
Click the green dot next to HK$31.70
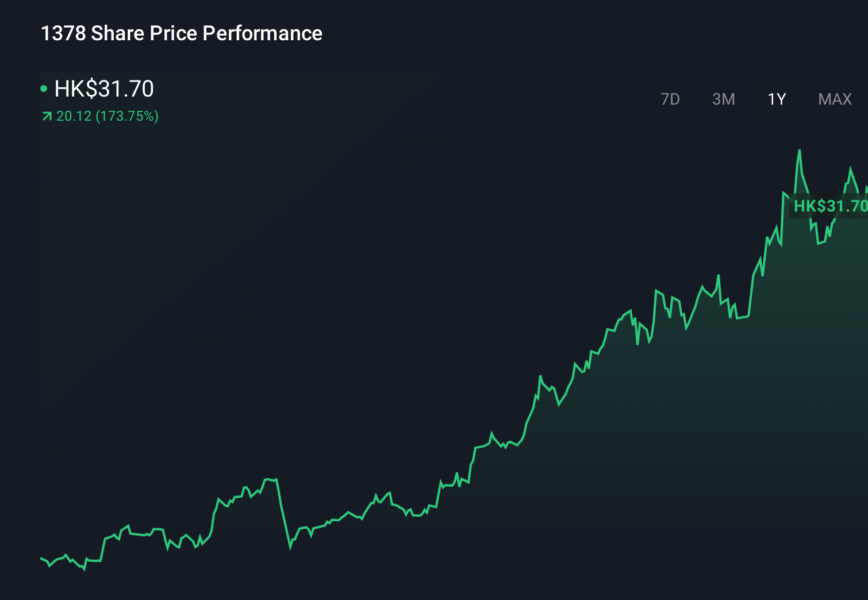[44, 89]
